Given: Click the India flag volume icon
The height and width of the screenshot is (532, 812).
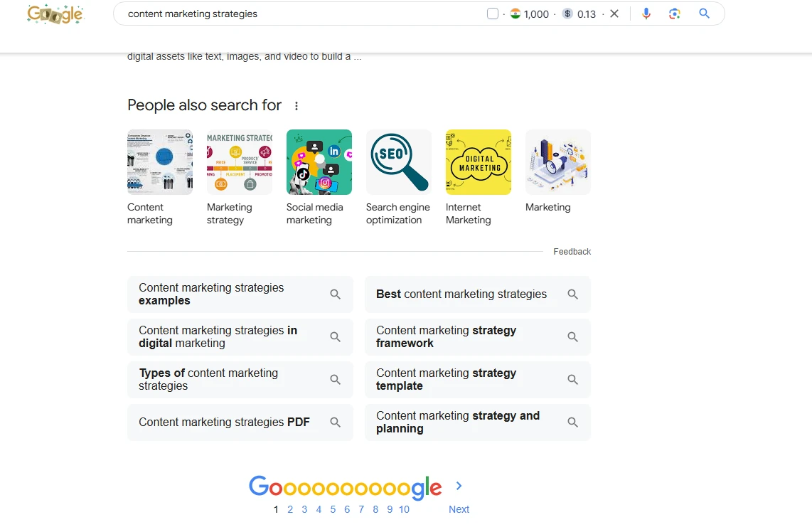Looking at the screenshot, I should tap(515, 14).
